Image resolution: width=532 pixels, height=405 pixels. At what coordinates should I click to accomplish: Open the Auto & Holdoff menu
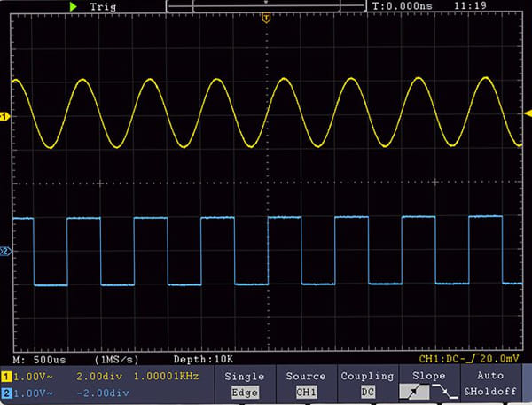point(490,385)
